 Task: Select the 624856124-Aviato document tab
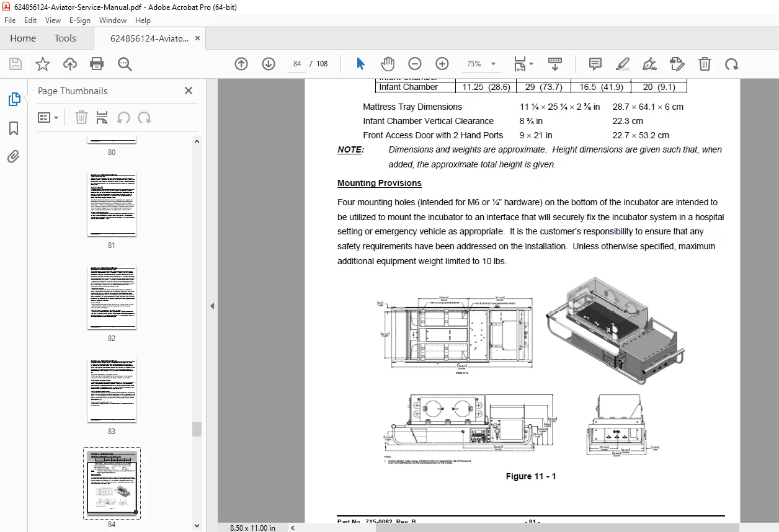pyautogui.click(x=149, y=38)
